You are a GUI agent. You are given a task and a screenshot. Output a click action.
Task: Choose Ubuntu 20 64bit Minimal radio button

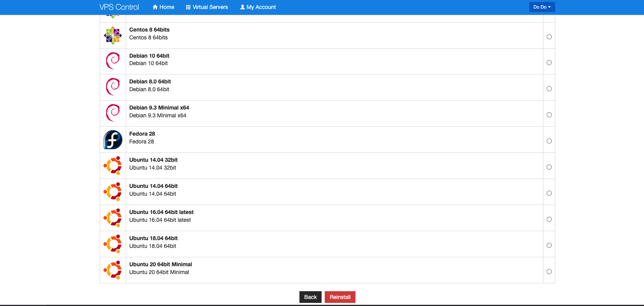pyautogui.click(x=549, y=271)
